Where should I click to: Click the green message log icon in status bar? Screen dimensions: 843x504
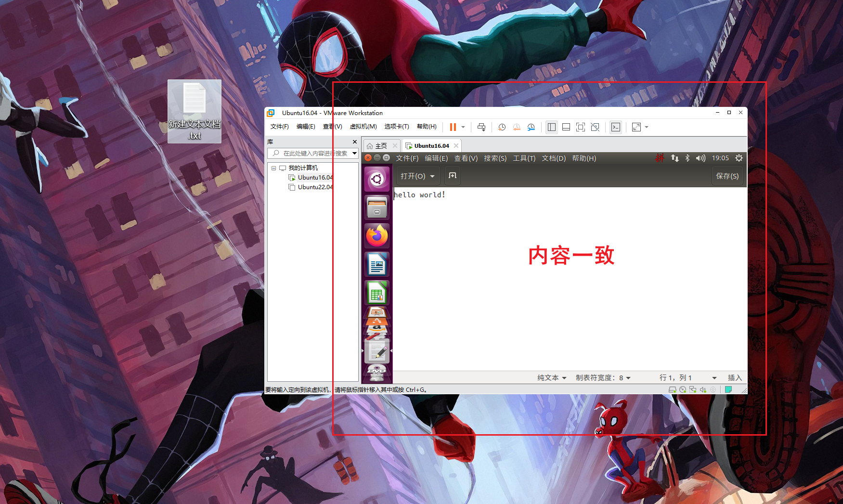pos(728,389)
